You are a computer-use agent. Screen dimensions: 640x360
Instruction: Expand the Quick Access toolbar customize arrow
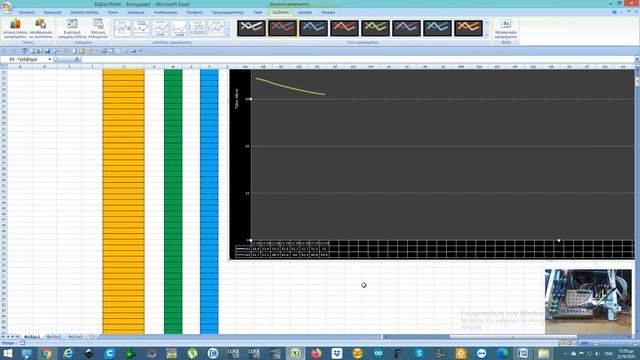(x=141, y=51)
